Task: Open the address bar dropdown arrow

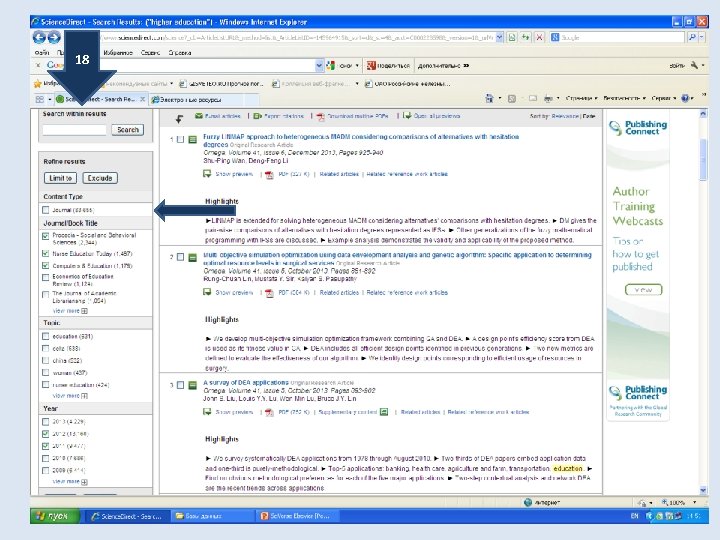Action: point(500,38)
